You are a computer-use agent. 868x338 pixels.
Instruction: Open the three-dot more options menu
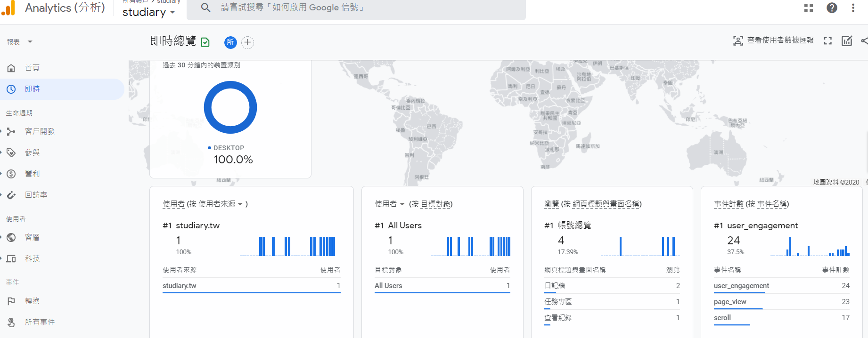[853, 8]
